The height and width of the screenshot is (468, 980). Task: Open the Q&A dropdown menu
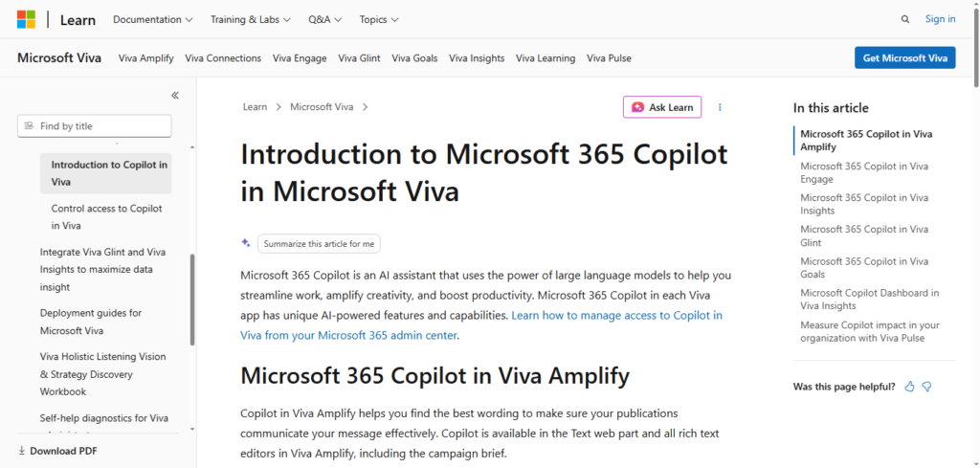[x=325, y=19]
